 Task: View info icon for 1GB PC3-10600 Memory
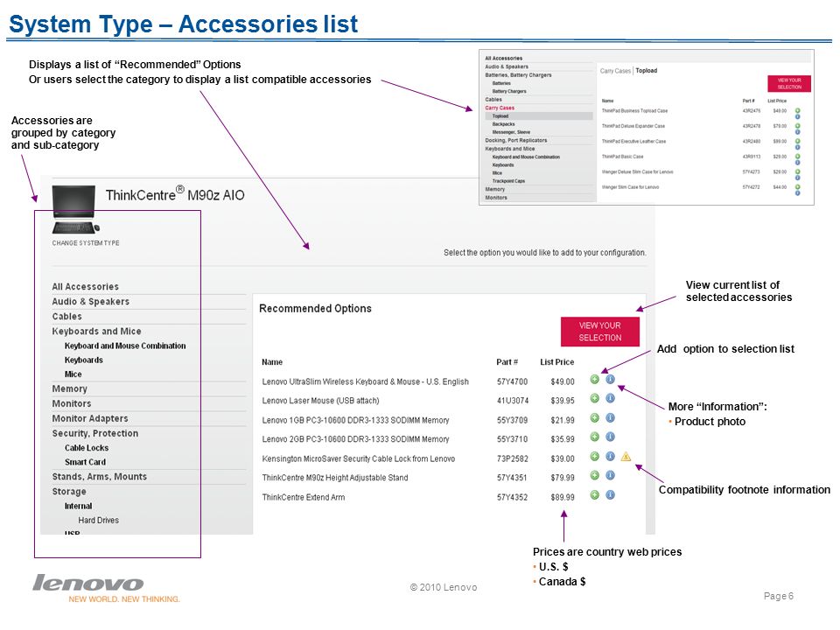click(x=610, y=418)
